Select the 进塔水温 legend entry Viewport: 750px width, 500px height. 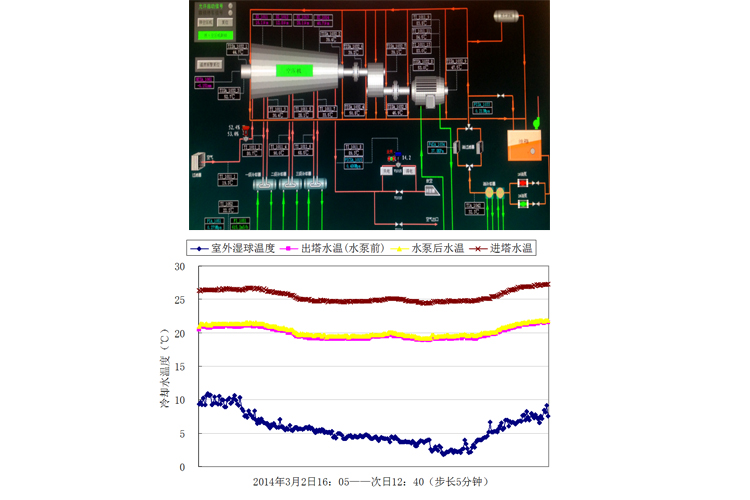[506, 247]
